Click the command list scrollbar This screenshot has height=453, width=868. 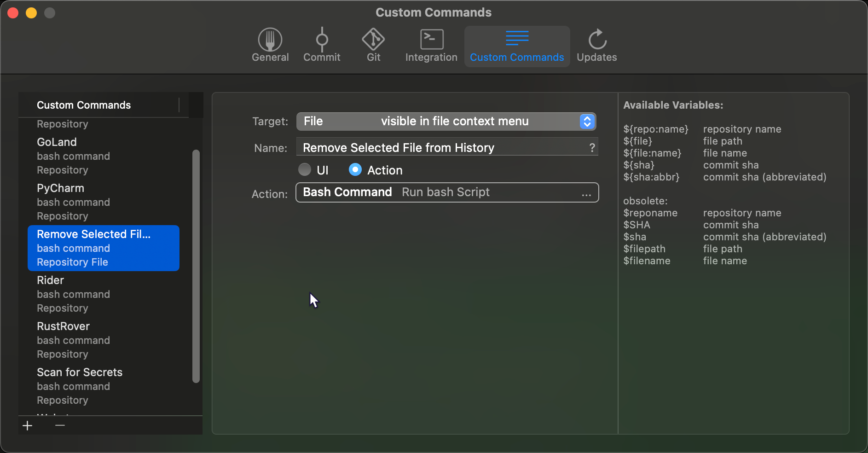[196, 266]
